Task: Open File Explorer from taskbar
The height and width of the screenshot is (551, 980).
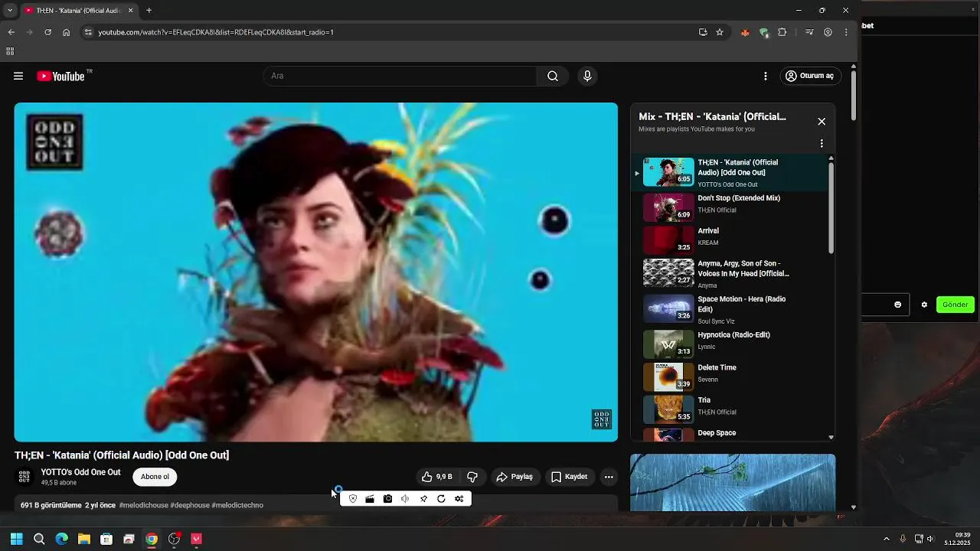Action: pos(84,539)
